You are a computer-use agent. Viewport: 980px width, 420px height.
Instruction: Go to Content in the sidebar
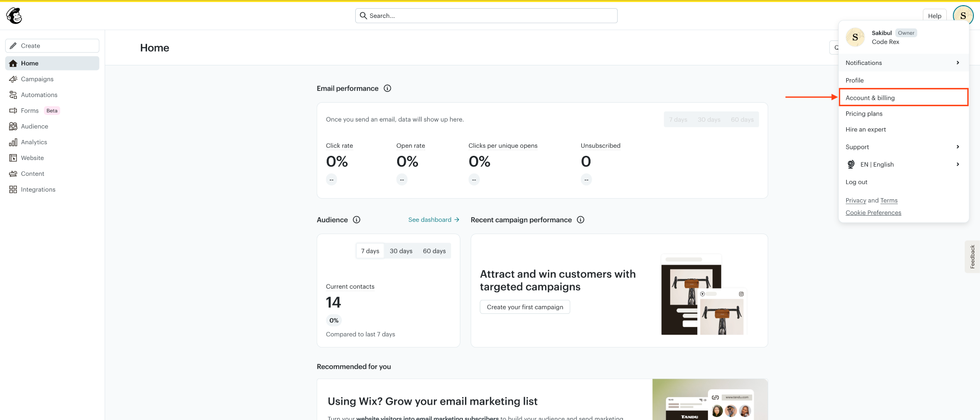click(x=52, y=174)
